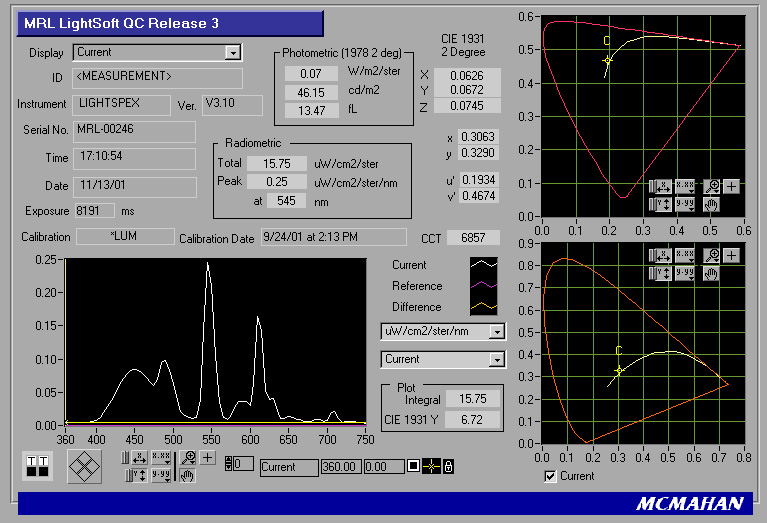Click the white Current trace legend swatch
The image size is (767, 523).
(x=484, y=265)
